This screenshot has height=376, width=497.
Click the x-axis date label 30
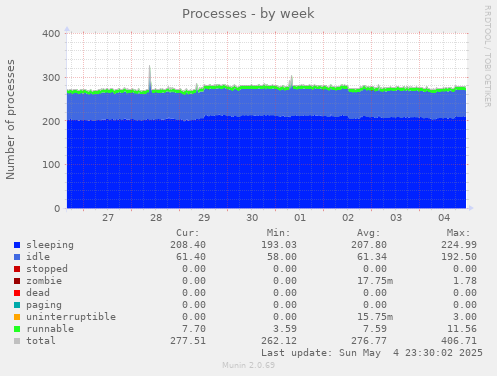[x=252, y=218]
